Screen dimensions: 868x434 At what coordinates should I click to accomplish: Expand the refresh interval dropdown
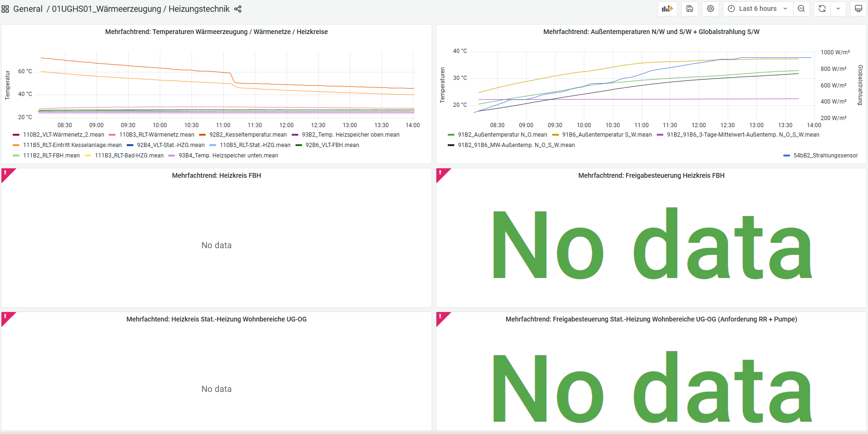(x=838, y=9)
